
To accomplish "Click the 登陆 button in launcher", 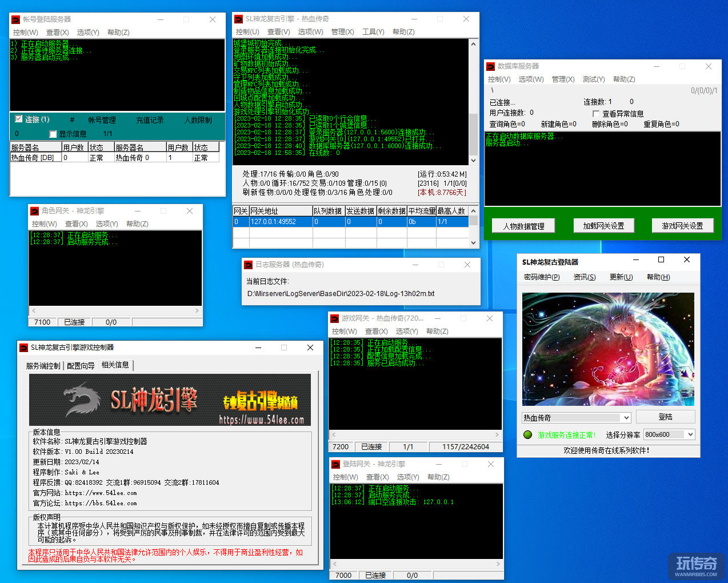I will tap(665, 417).
